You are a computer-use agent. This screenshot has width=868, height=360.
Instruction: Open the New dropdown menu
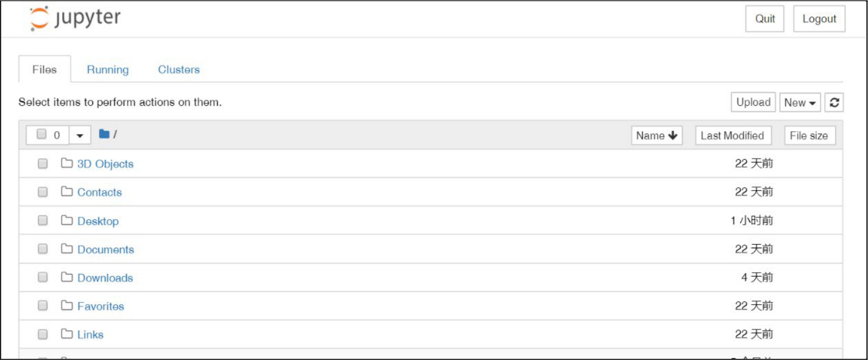point(800,103)
